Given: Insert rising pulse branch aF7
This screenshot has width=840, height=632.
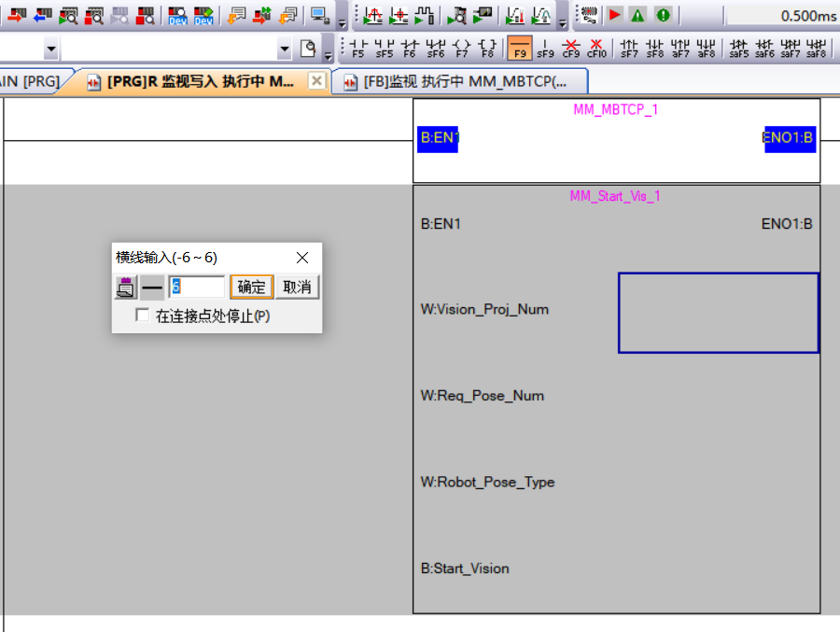Looking at the screenshot, I should click(680, 49).
